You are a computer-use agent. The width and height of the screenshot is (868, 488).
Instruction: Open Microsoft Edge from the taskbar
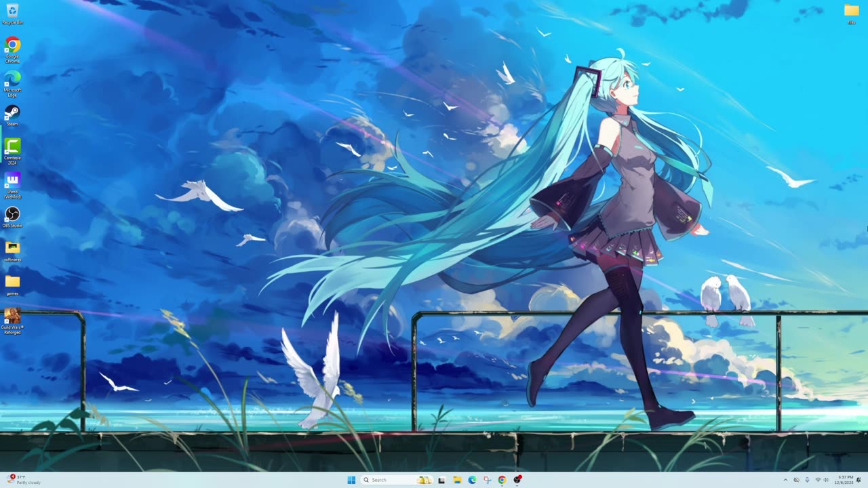tap(472, 480)
